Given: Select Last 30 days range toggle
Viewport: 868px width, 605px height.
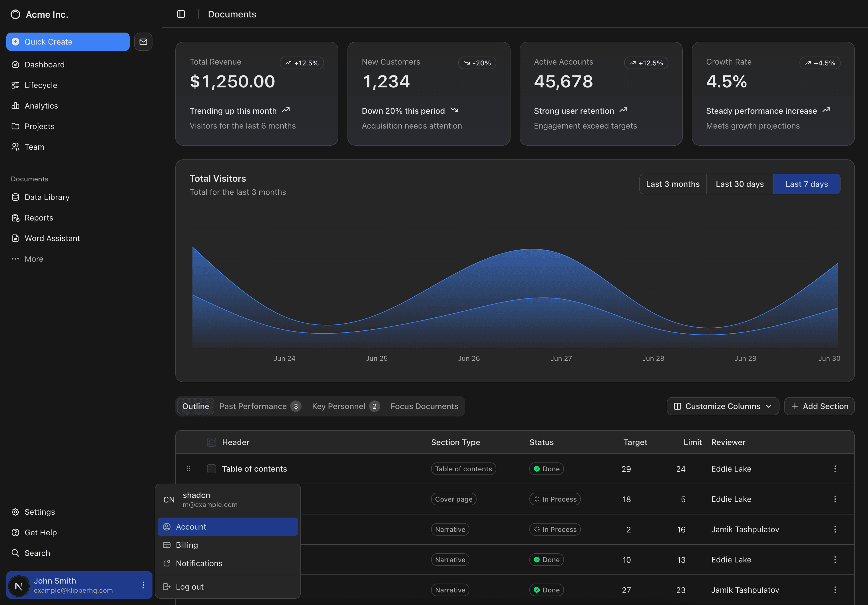Looking at the screenshot, I should 740,184.
